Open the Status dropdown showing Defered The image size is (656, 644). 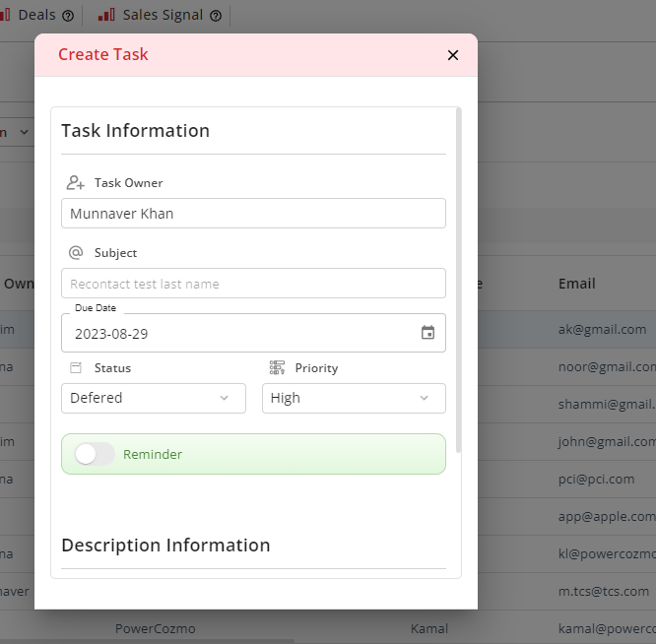pos(153,398)
